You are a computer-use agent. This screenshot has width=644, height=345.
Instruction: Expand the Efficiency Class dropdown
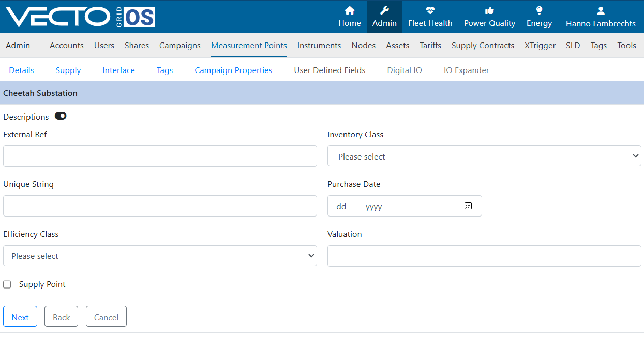[x=160, y=255]
